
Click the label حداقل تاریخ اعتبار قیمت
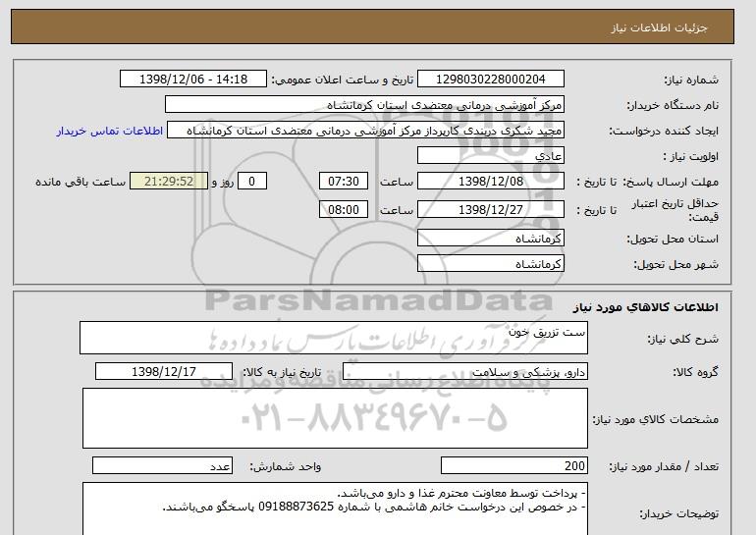click(x=675, y=210)
